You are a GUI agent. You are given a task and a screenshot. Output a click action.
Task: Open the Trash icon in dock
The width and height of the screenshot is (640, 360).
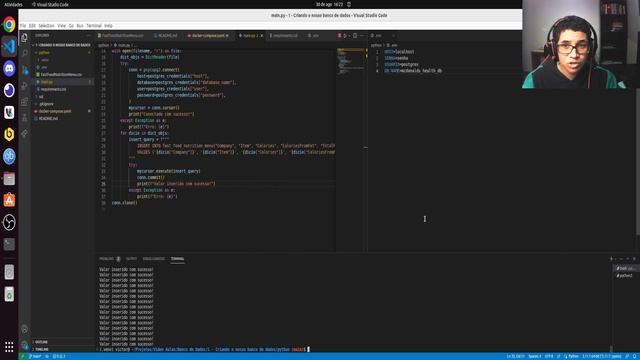tap(9, 294)
